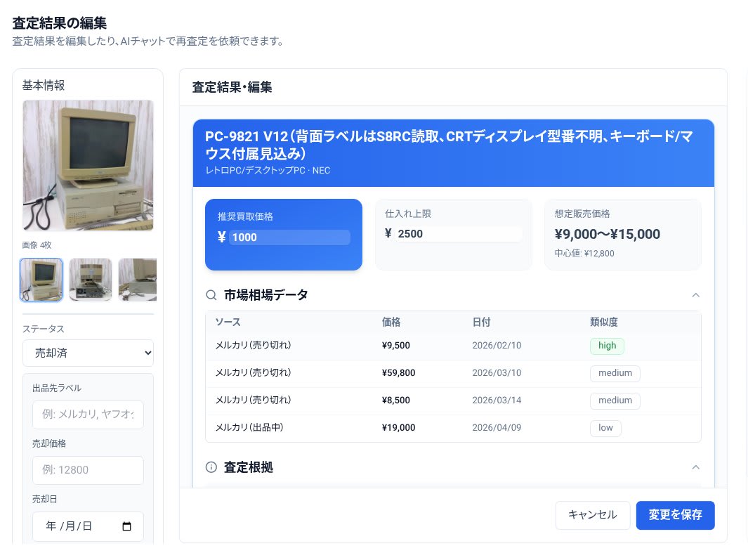This screenshot has width=748, height=560.
Task: Click the info icon beside 査定根拠
Action: click(211, 467)
